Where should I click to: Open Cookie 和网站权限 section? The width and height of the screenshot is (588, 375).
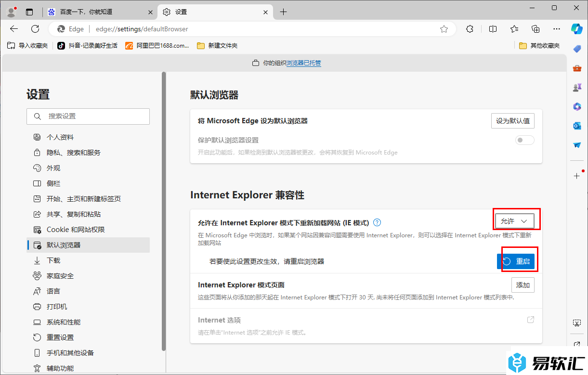click(x=88, y=230)
